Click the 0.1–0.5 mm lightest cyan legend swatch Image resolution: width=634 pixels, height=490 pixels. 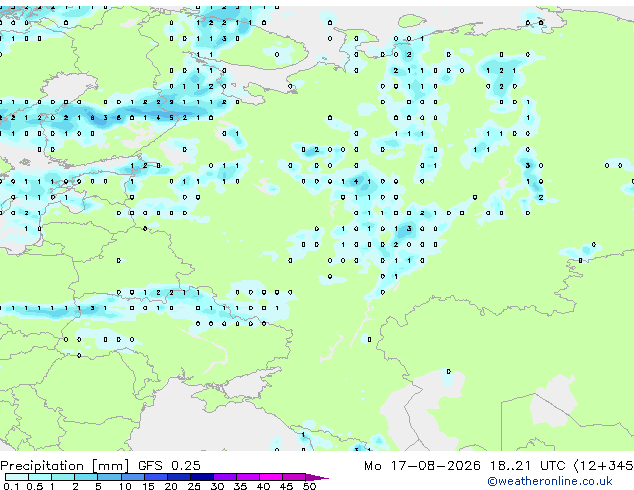17,477
